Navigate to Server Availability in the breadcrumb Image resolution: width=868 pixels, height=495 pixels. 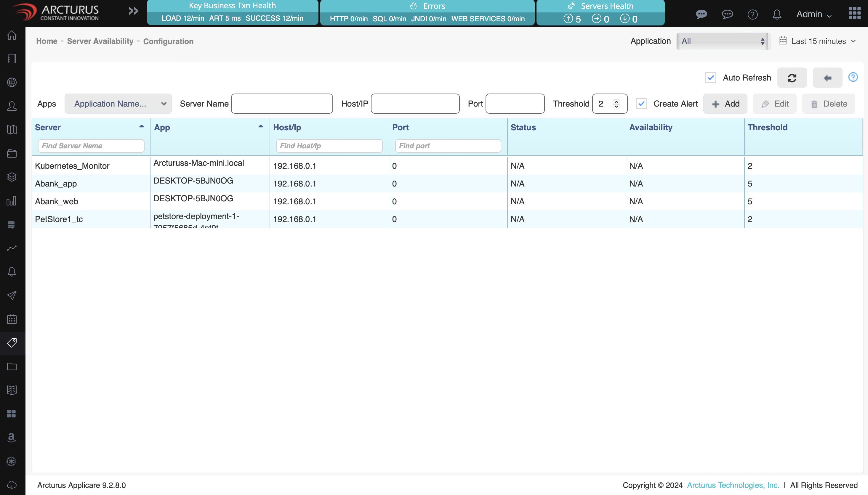click(x=100, y=41)
